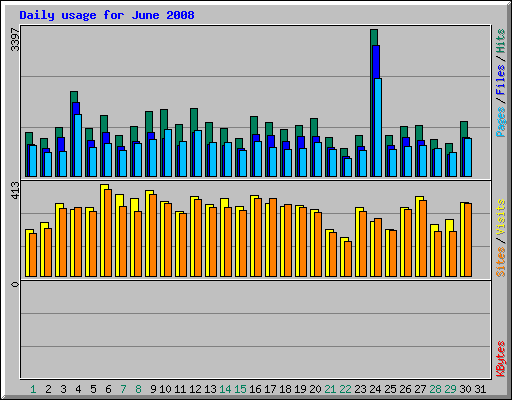Select green weekend day label 7
This screenshot has width=512, height=400.
coord(123,389)
